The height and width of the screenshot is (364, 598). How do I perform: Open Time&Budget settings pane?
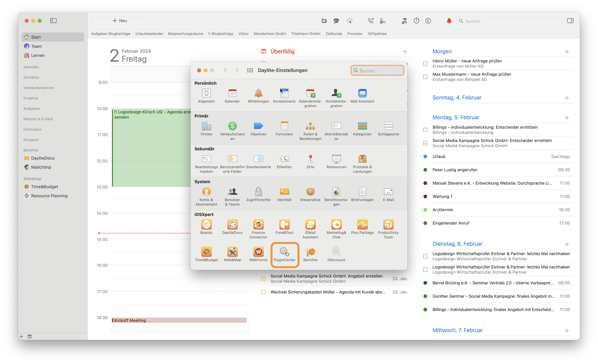pyautogui.click(x=206, y=254)
